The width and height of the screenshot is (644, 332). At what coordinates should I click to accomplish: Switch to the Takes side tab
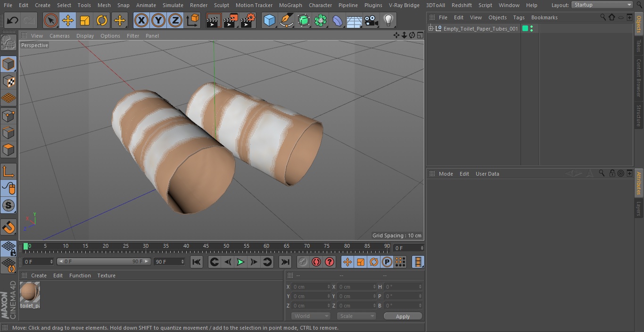[x=639, y=46]
